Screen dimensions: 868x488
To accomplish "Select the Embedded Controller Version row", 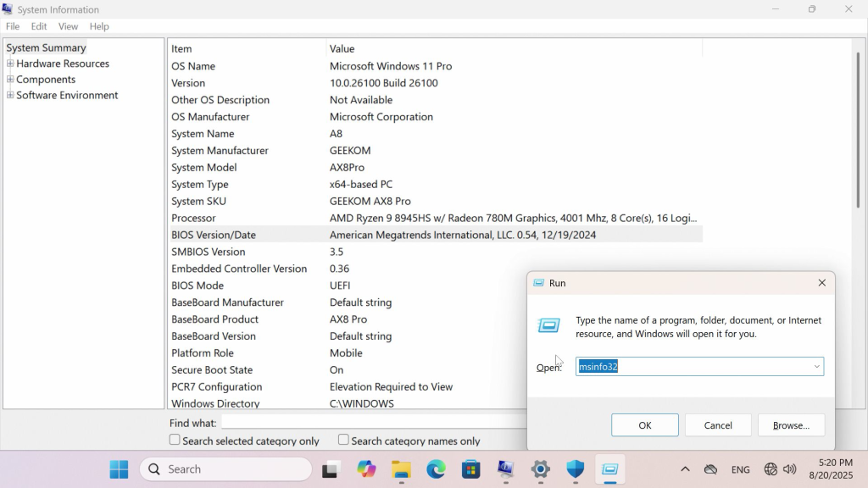I will (348, 269).
